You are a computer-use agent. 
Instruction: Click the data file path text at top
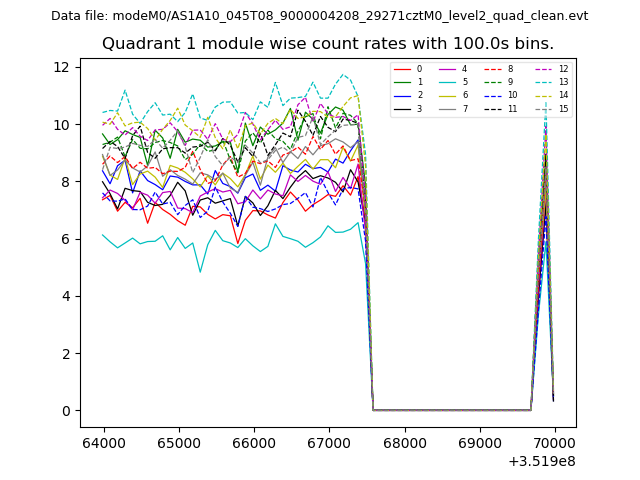tap(319, 16)
